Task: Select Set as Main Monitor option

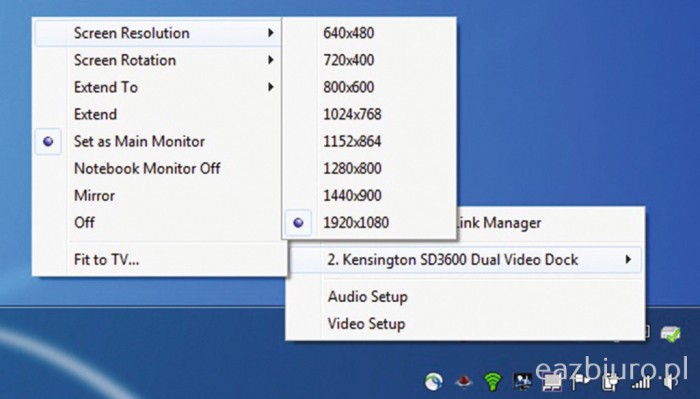Action: [x=158, y=141]
